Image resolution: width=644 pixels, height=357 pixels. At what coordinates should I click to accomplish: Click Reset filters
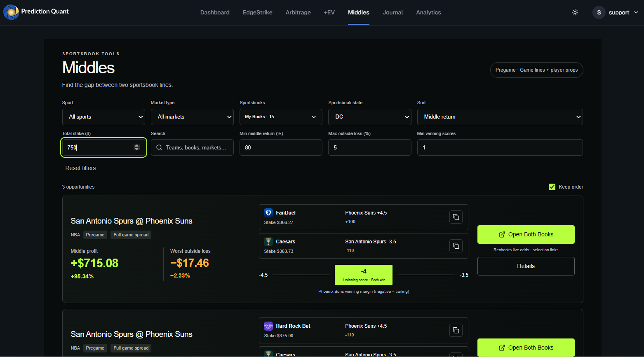[x=80, y=168]
